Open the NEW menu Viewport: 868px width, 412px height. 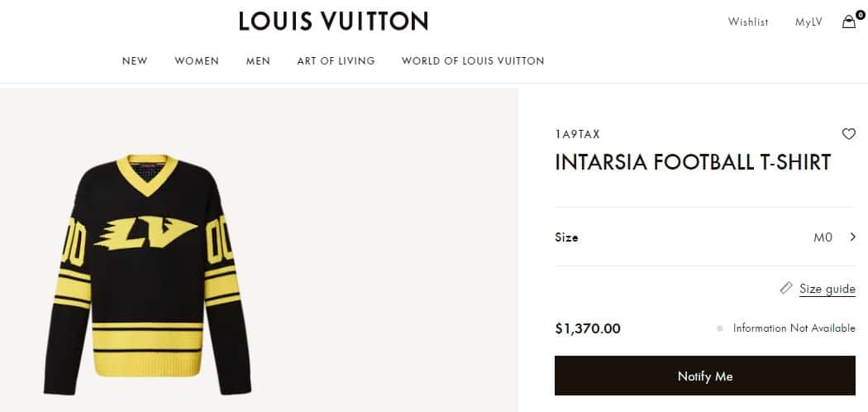[x=135, y=61]
